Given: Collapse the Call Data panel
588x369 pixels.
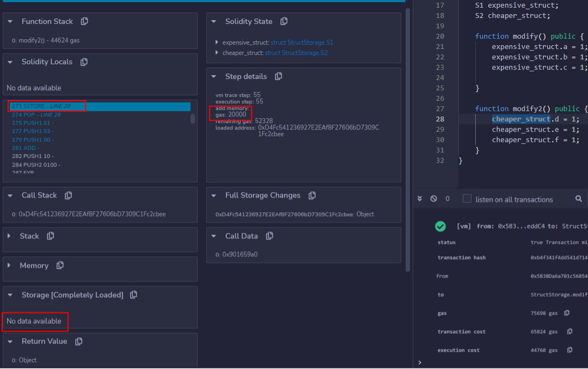Looking at the screenshot, I should tap(214, 236).
